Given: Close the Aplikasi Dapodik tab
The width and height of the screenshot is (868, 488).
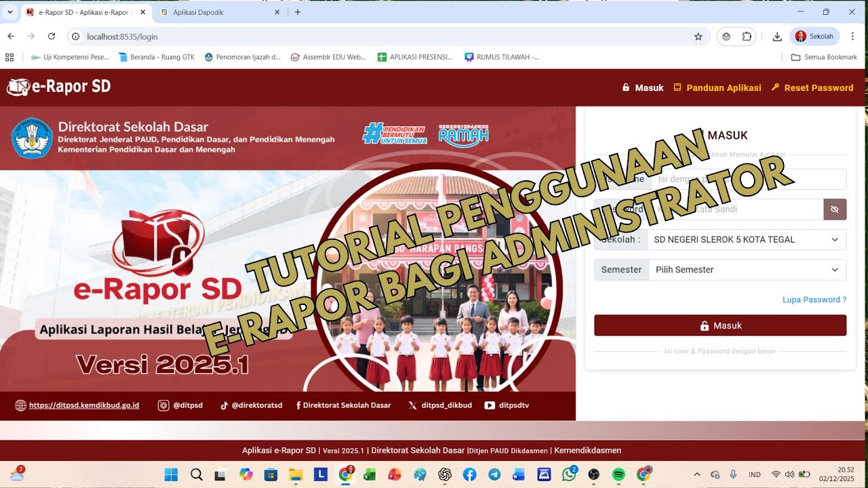Looking at the screenshot, I should (277, 12).
